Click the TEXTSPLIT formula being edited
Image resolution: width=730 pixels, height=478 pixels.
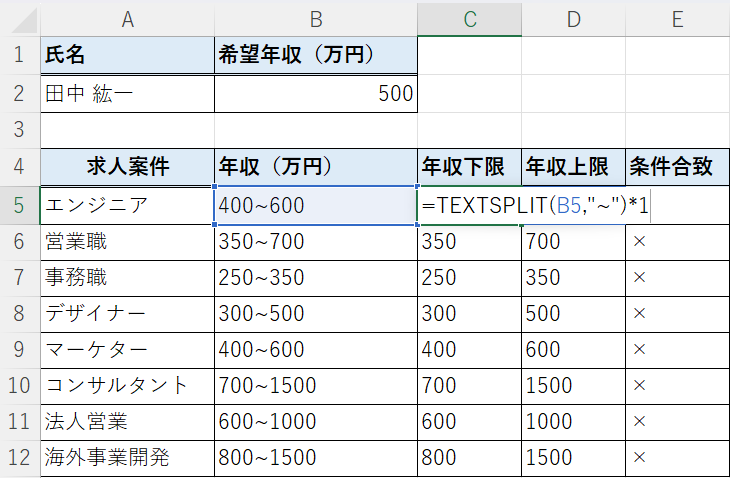point(535,205)
